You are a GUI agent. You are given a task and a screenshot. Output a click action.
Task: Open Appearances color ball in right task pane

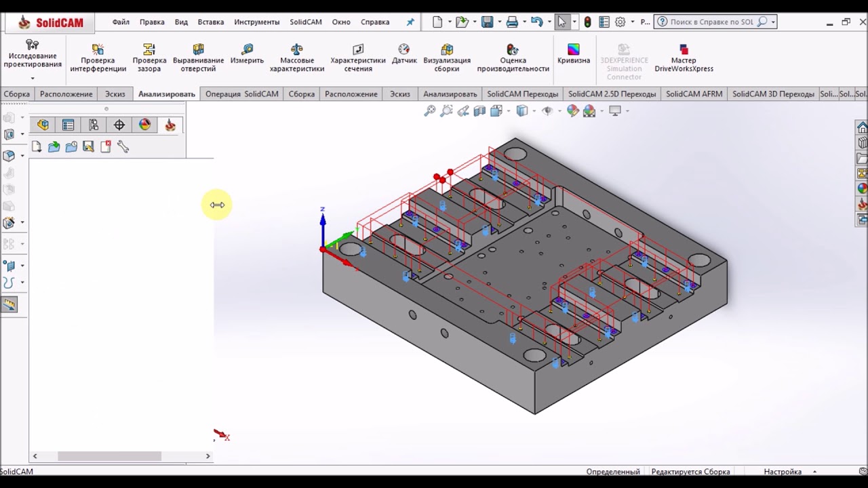tap(862, 188)
